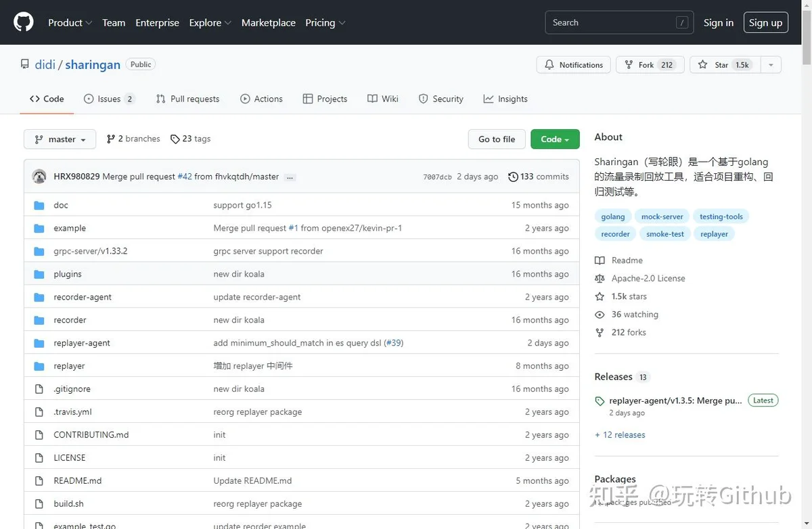Click the Go to file button
Viewport: 812px width, 529px height.
[497, 139]
